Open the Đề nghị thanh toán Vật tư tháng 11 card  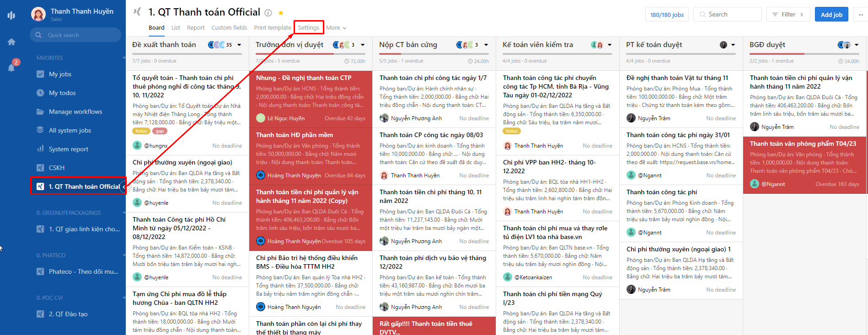tap(681, 99)
